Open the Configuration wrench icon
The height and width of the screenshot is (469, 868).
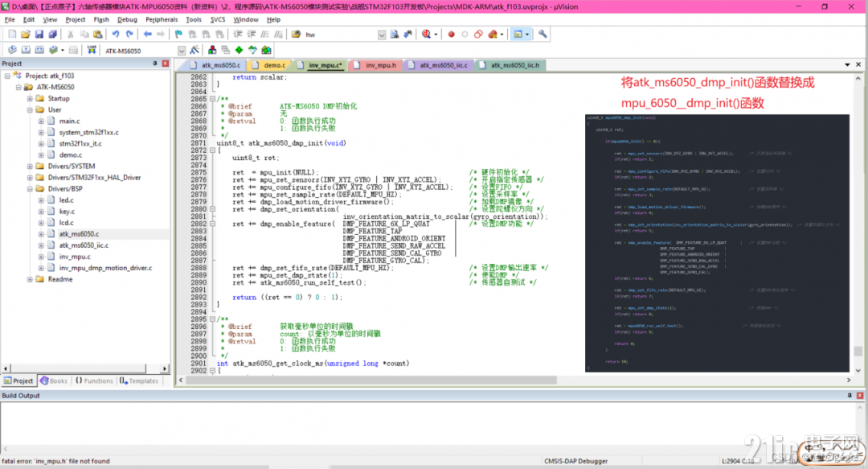(542, 35)
